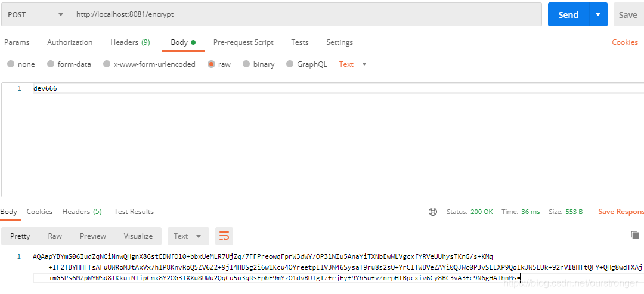
Task: Expand the orange Text format dropdown
Action: pyautogui.click(x=353, y=64)
